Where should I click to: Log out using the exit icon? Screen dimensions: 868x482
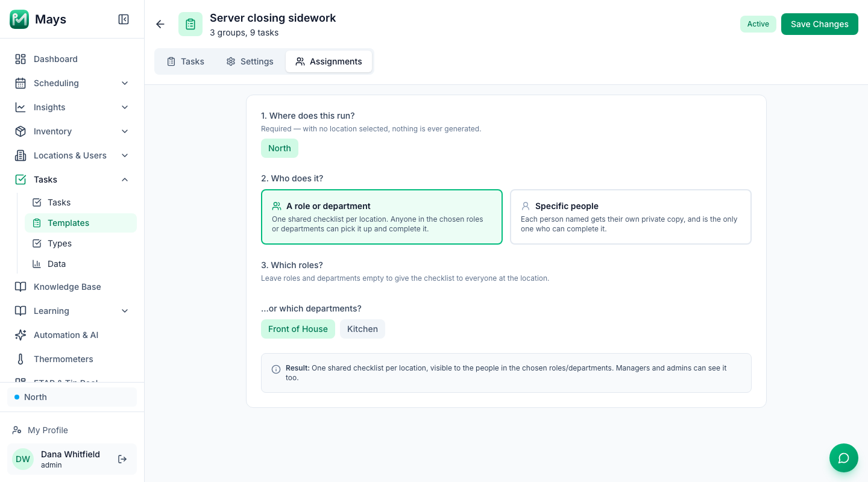point(122,459)
